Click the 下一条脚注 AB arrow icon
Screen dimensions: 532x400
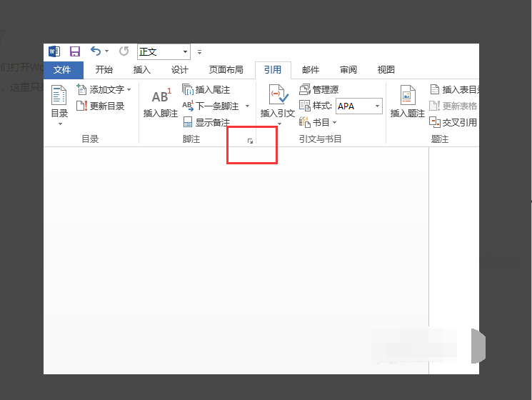(x=188, y=106)
